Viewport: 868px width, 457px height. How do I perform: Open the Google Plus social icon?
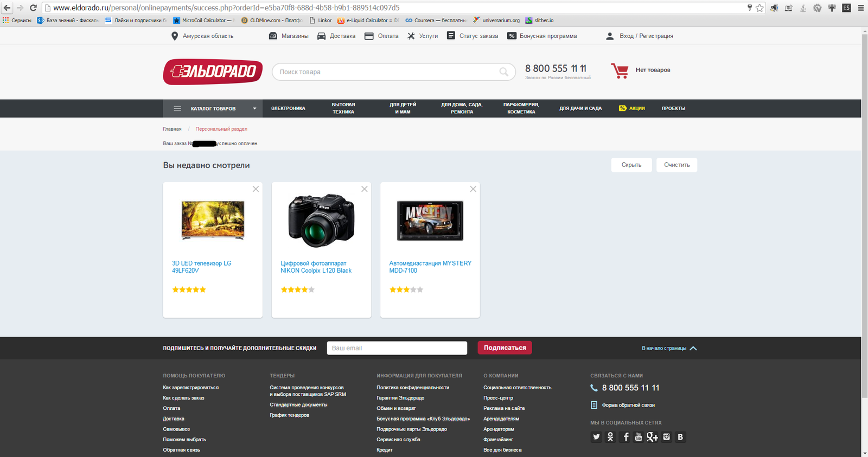click(652, 437)
